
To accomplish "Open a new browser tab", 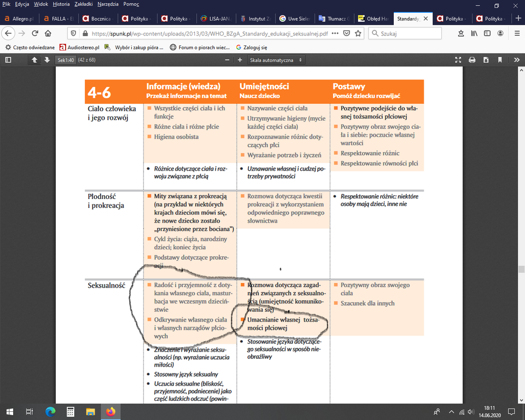I will [518, 19].
